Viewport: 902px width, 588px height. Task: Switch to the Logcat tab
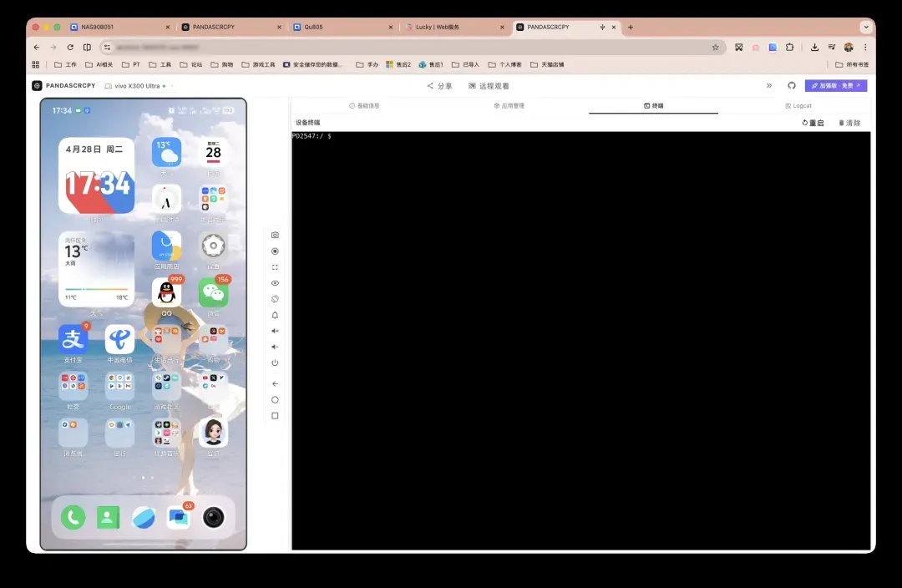coord(798,106)
